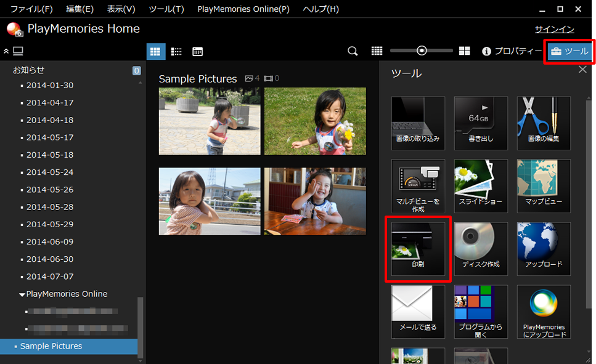
Task: Open the マップビュー map view
Action: pos(544,186)
